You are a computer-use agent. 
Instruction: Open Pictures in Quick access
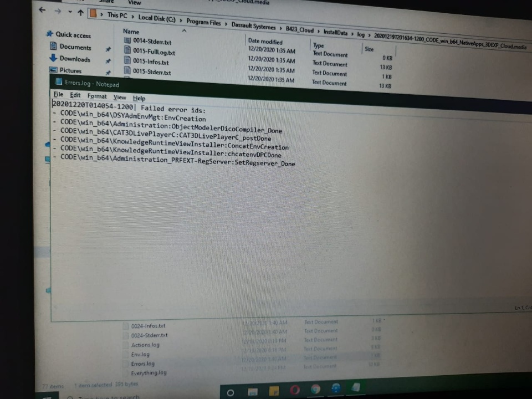[x=70, y=70]
